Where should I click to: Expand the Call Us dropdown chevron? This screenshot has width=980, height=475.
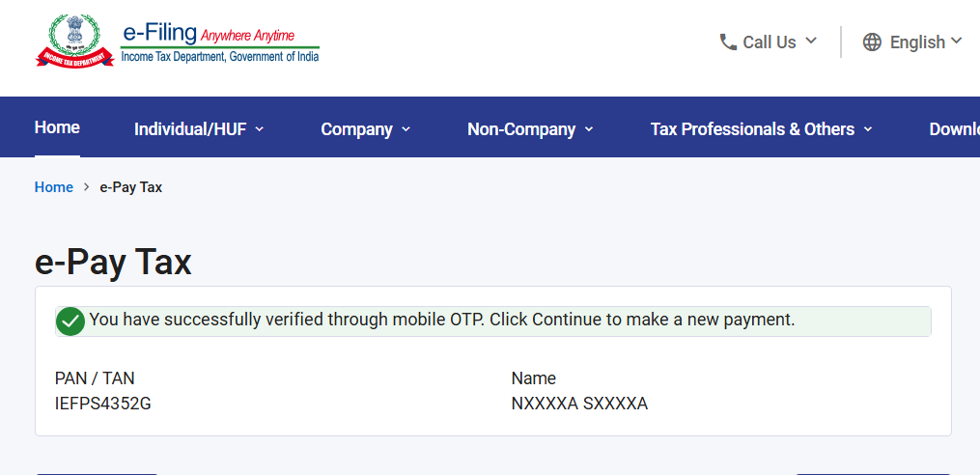tap(811, 41)
